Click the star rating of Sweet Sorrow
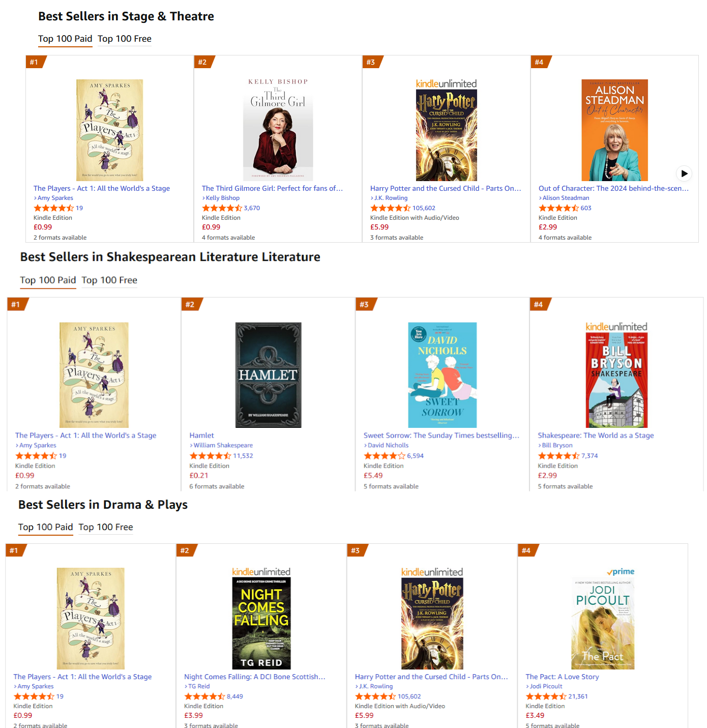Screen dimensions: 707x728 tap(384, 456)
